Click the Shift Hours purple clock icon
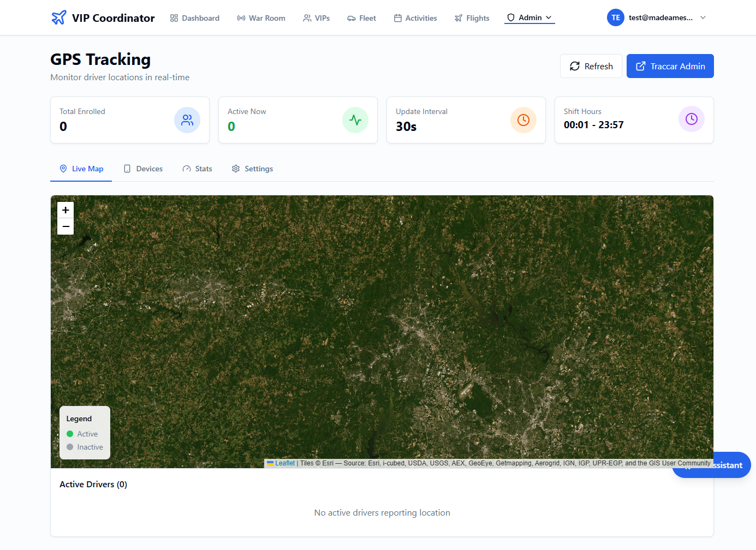Screen dimensions: 756x550 tap(692, 119)
